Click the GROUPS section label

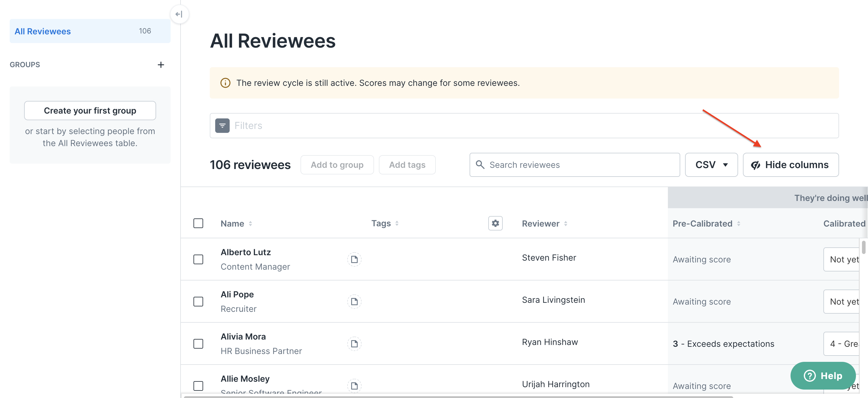[25, 65]
